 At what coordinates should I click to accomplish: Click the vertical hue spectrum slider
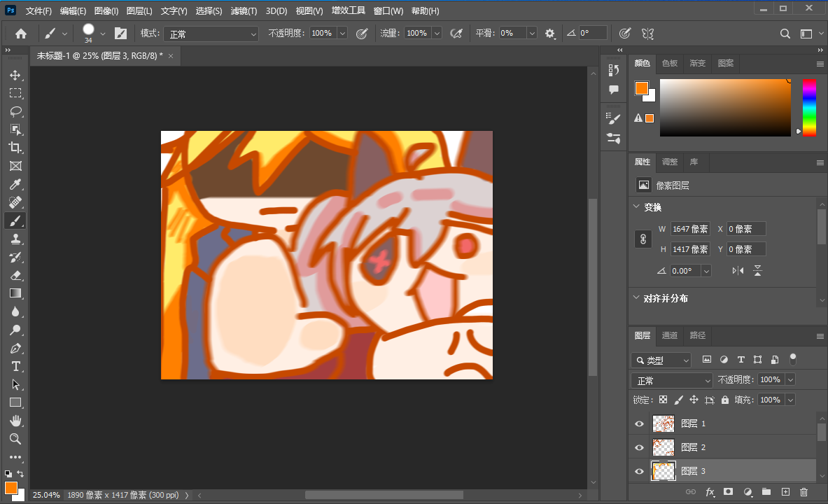click(808, 107)
